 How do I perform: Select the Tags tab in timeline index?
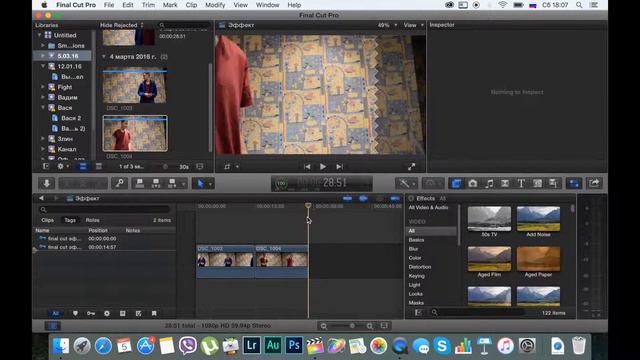tap(70, 220)
